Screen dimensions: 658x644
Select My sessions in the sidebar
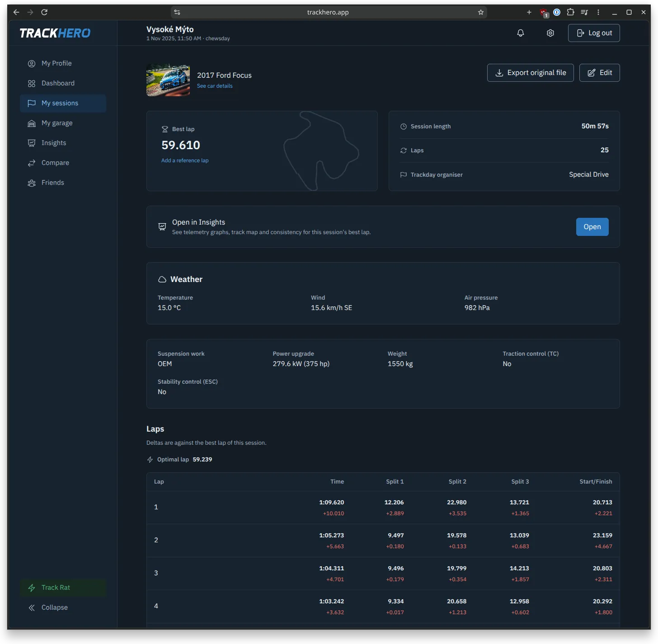63,103
